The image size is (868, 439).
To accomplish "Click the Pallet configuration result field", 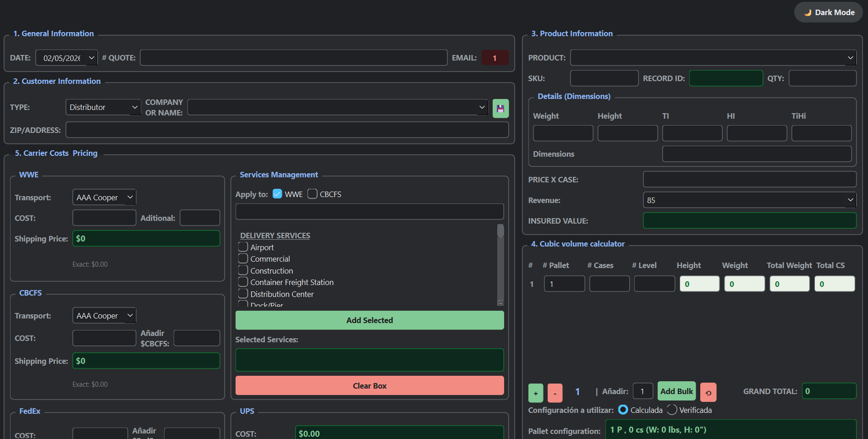I will click(731, 429).
